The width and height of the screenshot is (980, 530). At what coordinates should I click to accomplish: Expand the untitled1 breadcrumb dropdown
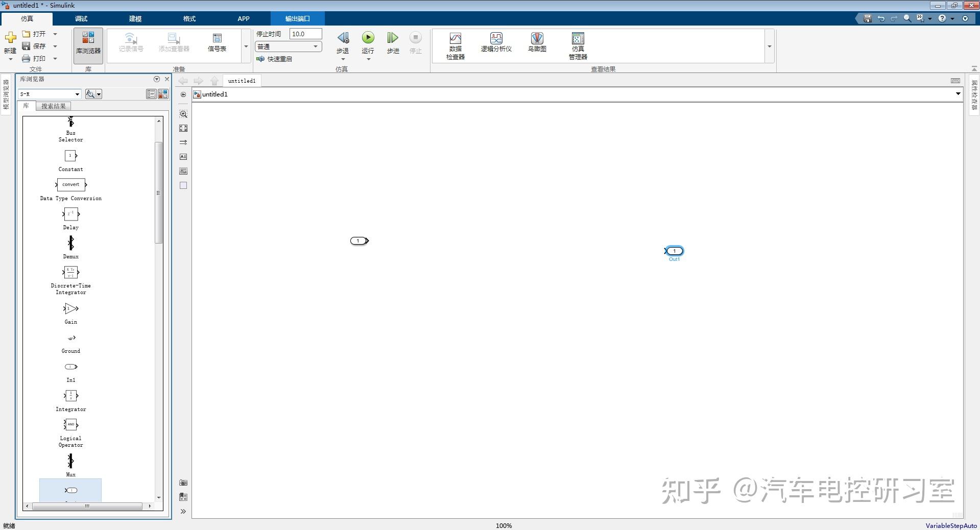pos(958,94)
